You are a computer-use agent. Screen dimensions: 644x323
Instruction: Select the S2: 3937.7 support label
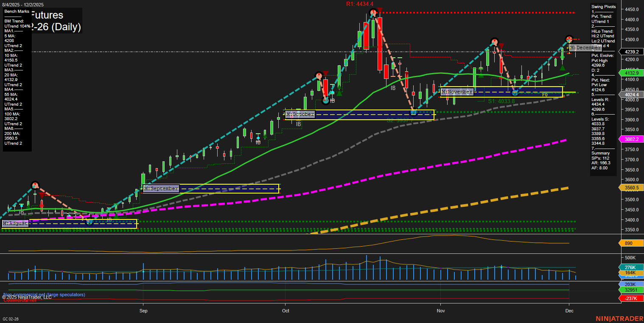pos(400,121)
